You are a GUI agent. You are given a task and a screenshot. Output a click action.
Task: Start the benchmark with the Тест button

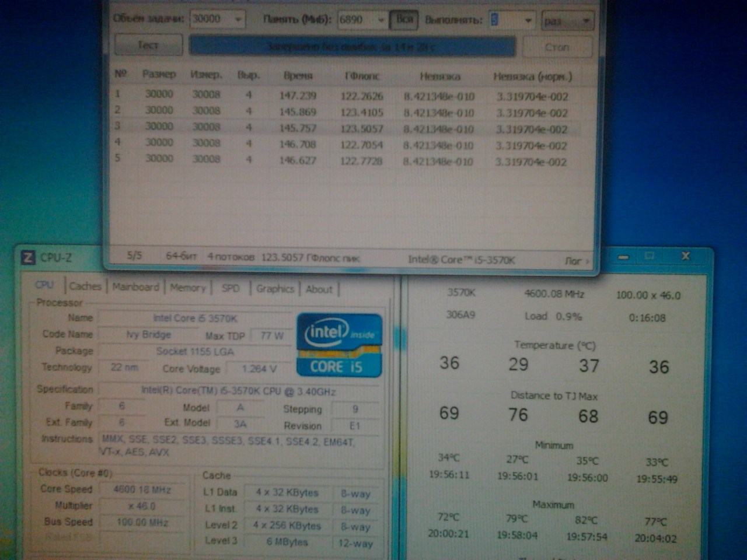pyautogui.click(x=148, y=44)
